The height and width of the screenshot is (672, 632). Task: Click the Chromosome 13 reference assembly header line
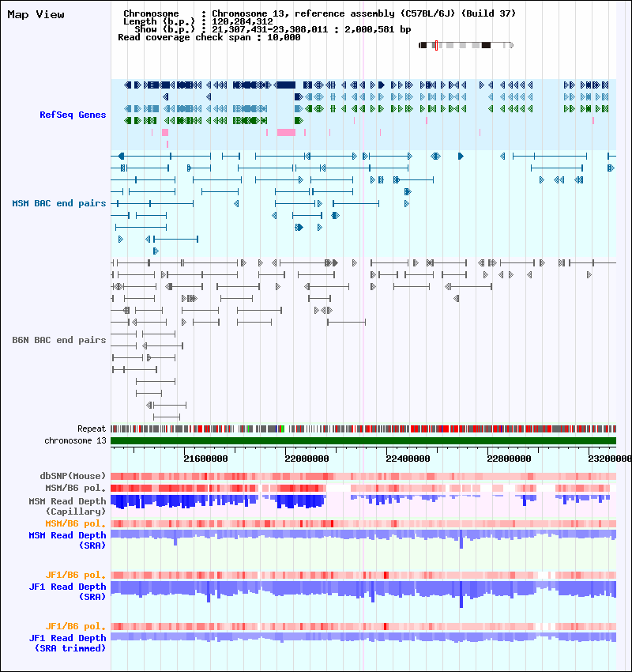tap(319, 13)
